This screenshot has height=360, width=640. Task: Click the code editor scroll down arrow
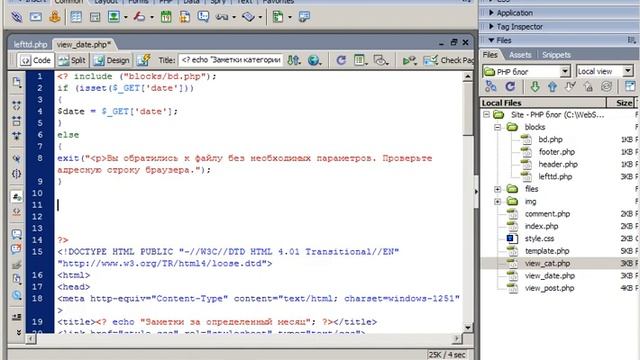pyautogui.click(x=468, y=327)
